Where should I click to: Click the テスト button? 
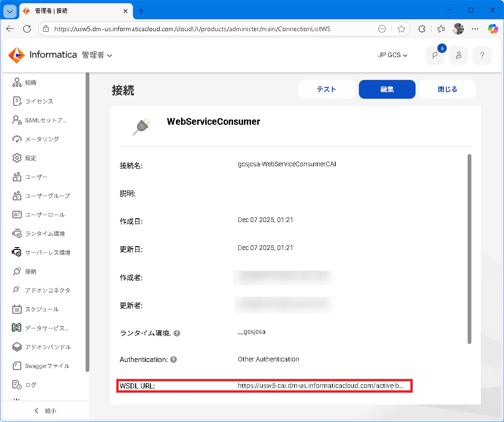326,89
